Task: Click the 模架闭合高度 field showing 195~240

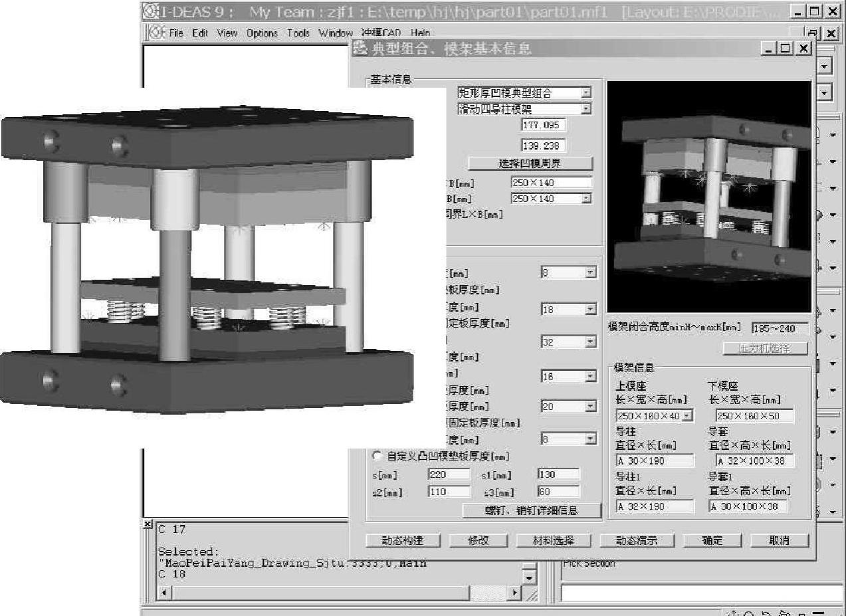Action: [780, 328]
